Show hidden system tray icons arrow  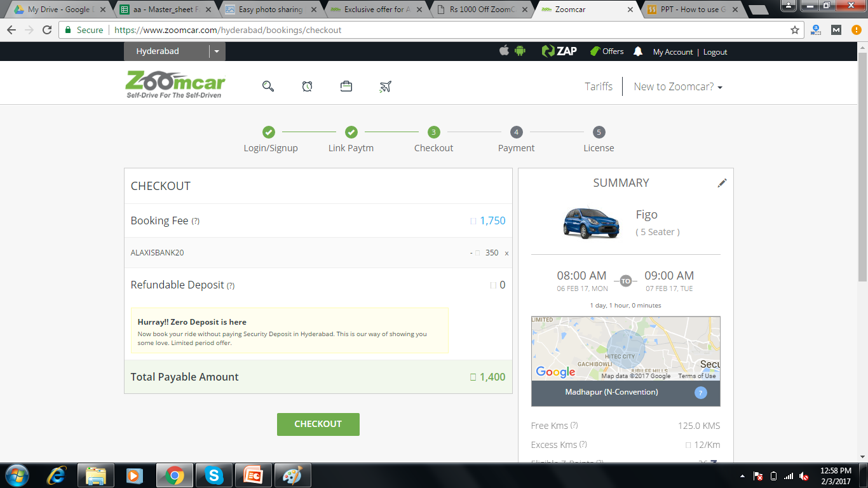pos(743,476)
